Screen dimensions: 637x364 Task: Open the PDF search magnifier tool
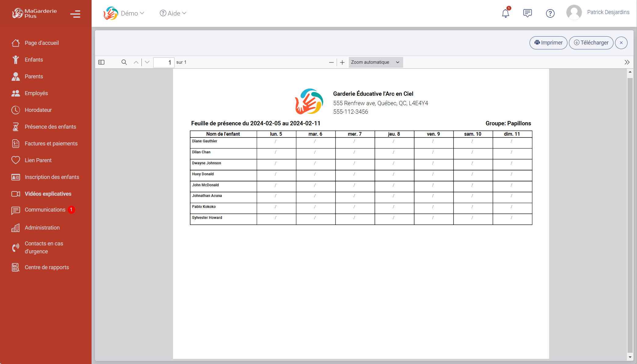click(124, 62)
